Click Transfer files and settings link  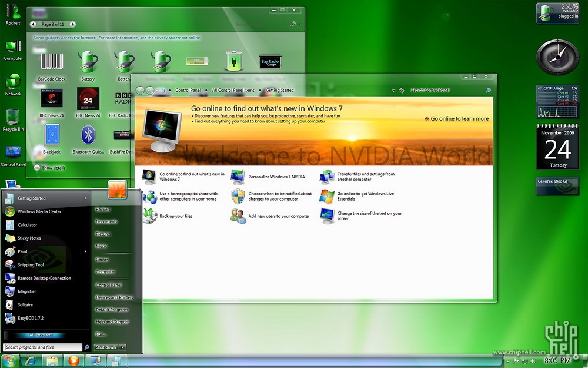tap(366, 177)
